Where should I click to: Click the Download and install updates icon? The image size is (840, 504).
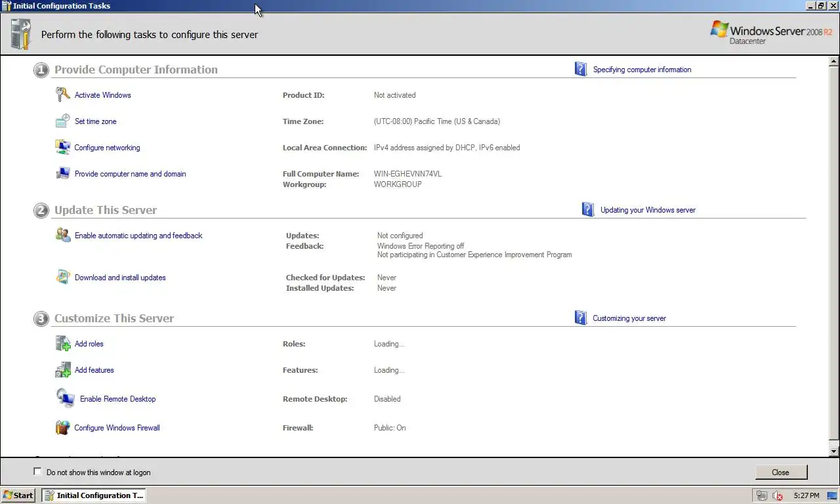(63, 278)
